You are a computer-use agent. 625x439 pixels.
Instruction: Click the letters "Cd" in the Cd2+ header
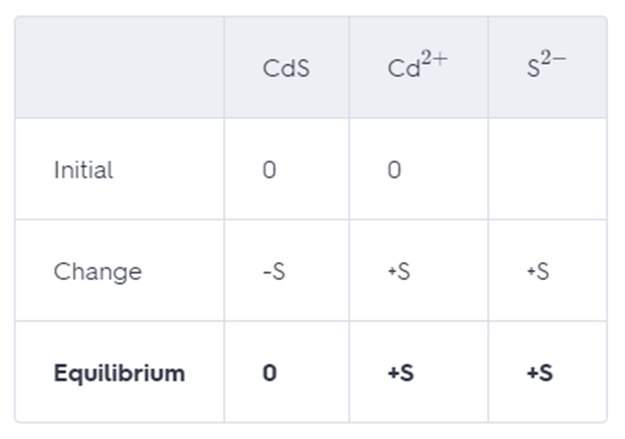tap(404, 71)
